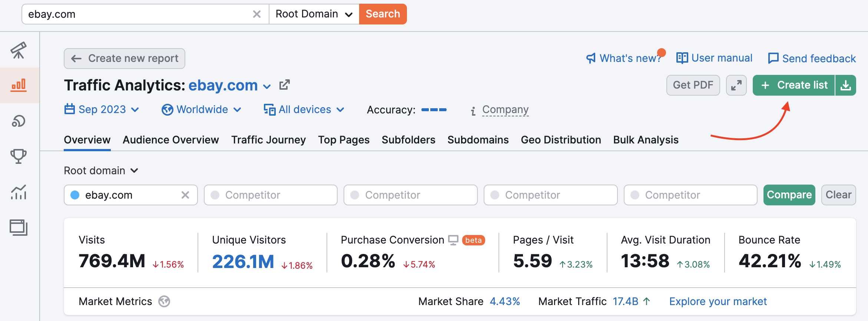Viewport: 868px width, 321px height.
Task: Switch to the Audience Overview tab
Action: [x=171, y=140]
